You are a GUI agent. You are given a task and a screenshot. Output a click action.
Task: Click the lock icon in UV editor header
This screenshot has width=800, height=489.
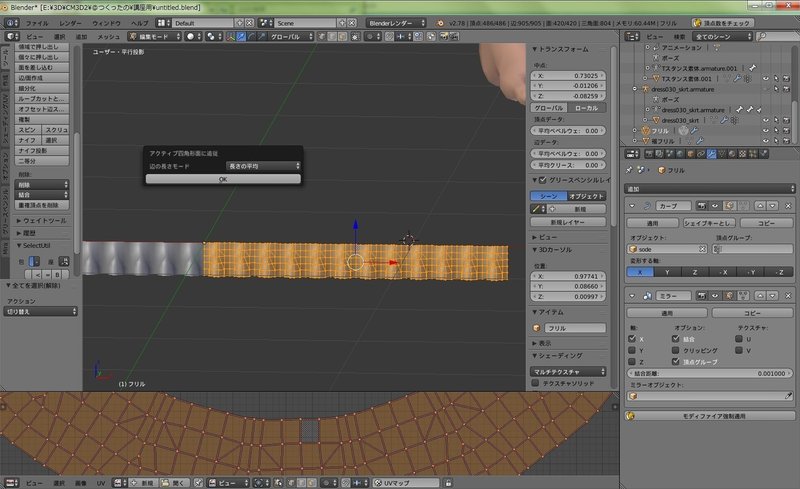[x=448, y=482]
